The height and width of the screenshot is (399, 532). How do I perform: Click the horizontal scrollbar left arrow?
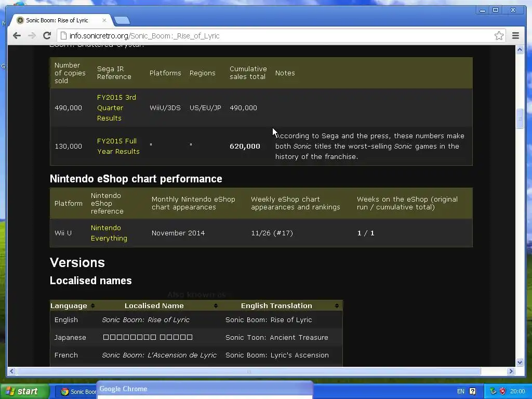(x=12, y=371)
